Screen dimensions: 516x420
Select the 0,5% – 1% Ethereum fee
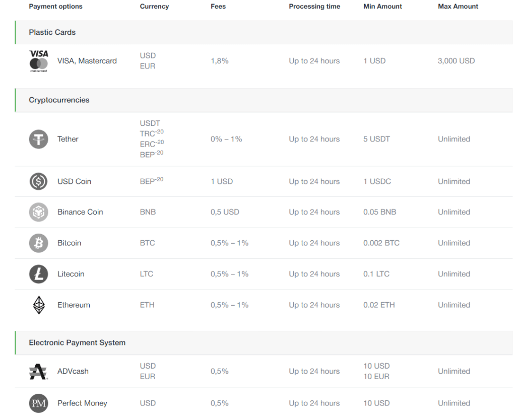230,305
